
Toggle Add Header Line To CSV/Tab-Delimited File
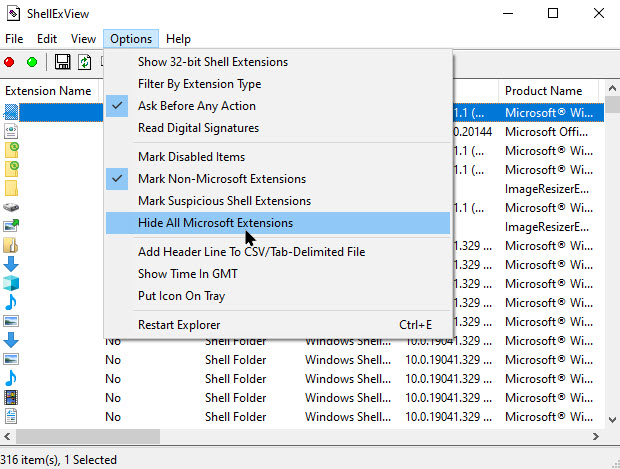tap(278, 252)
